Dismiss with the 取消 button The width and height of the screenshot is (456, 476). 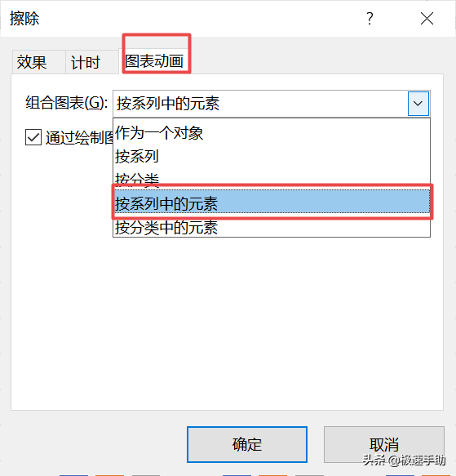click(383, 444)
